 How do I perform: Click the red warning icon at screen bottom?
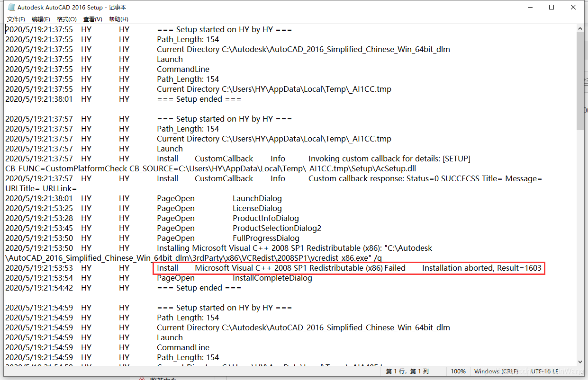click(x=143, y=377)
